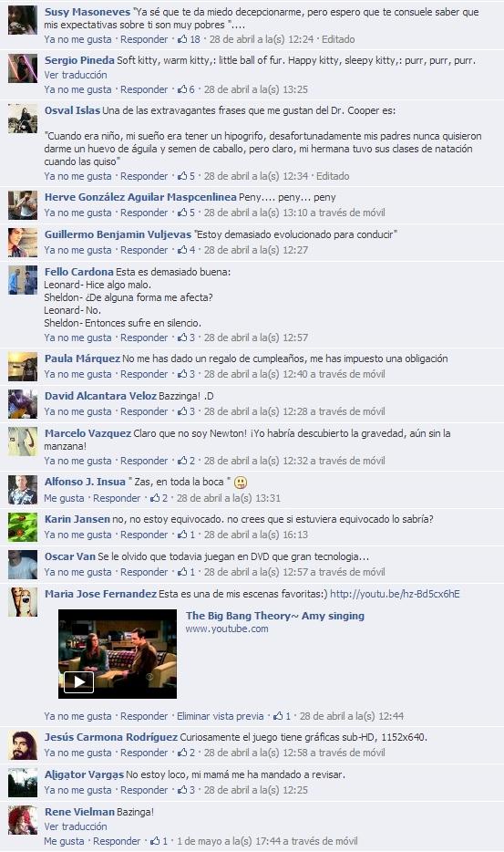Open Susy Masoneves' profile picture
Screen dimensions: 504x852
pos(23,19)
